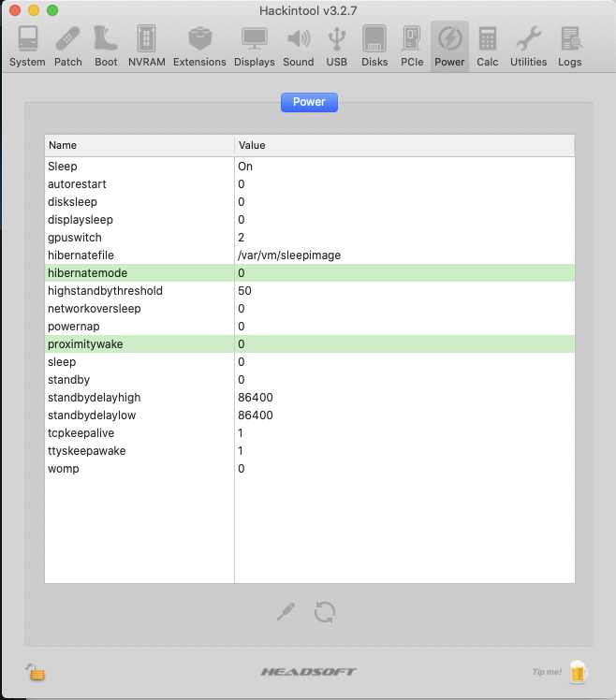
Task: Switch to the Sound section
Action: [299, 47]
